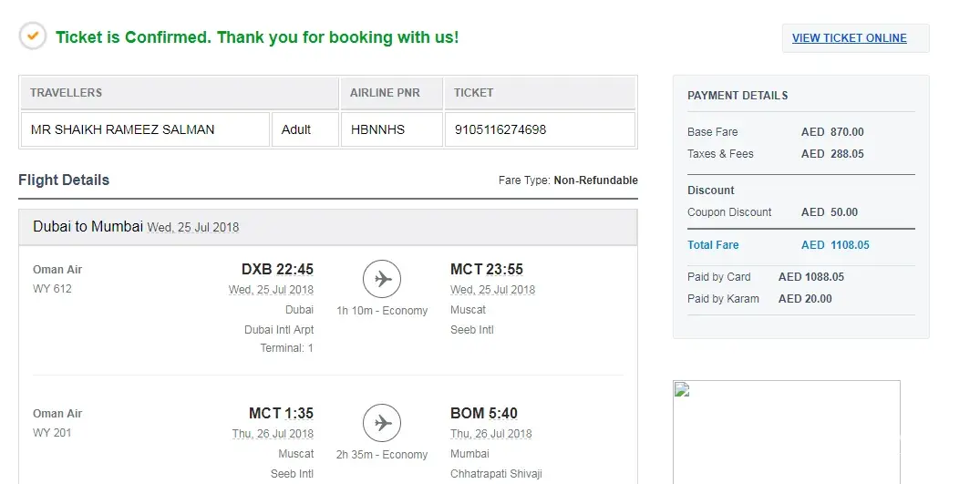
Task: Click the Total Fare amount AED 1108.05
Action: coord(835,245)
